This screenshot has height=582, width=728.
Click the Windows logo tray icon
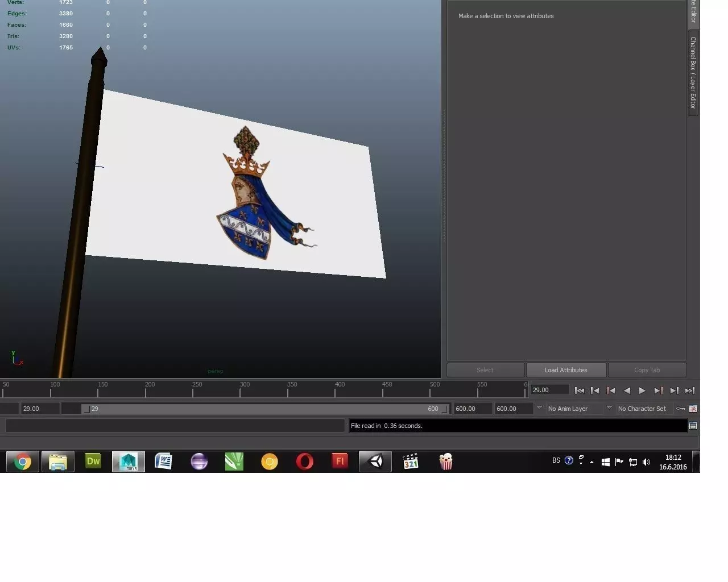click(x=606, y=462)
